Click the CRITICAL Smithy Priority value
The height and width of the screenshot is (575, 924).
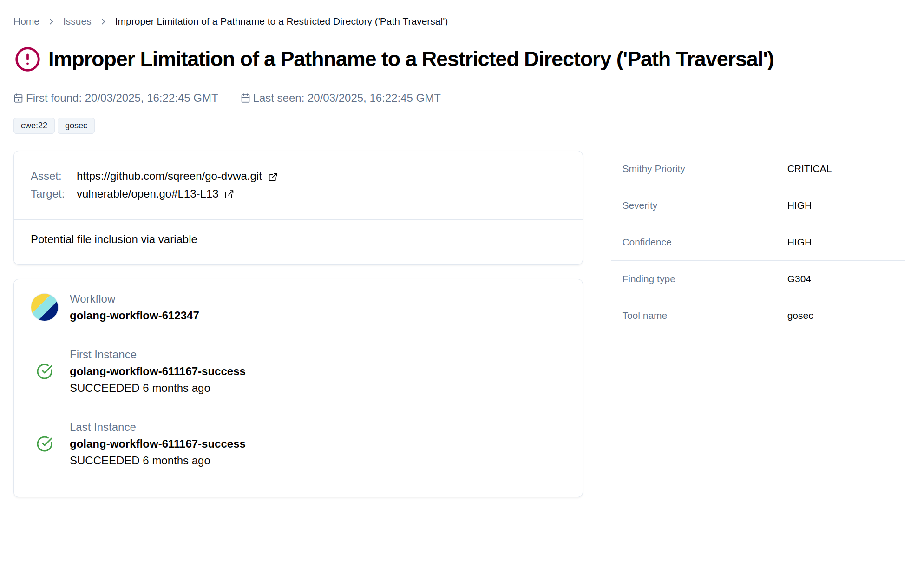[x=809, y=169]
